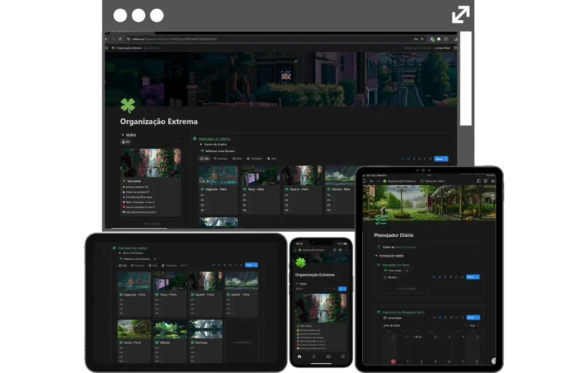Open the Domingo card on the landscape tablet
The image size is (588, 373).
click(206, 341)
